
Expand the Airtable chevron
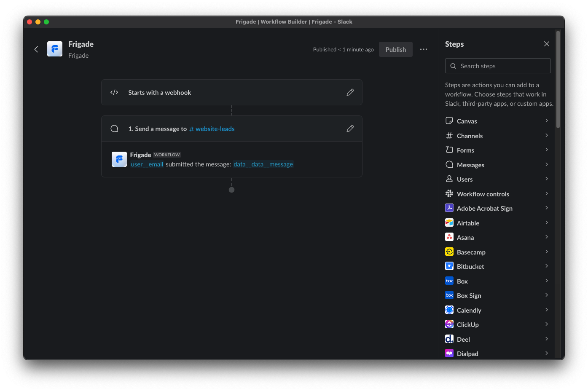pos(547,222)
